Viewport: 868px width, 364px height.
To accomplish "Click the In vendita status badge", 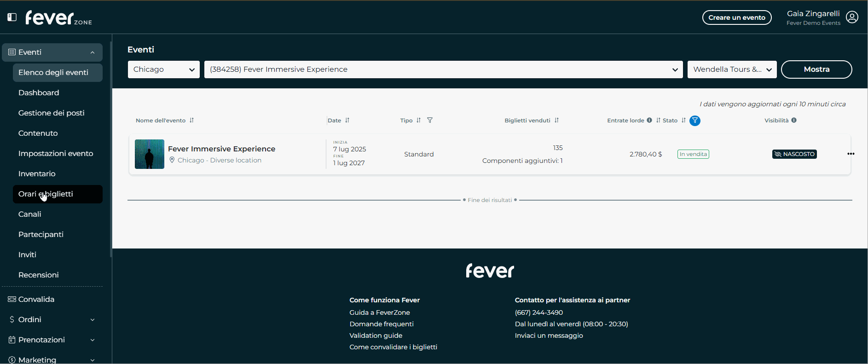I will (x=693, y=154).
